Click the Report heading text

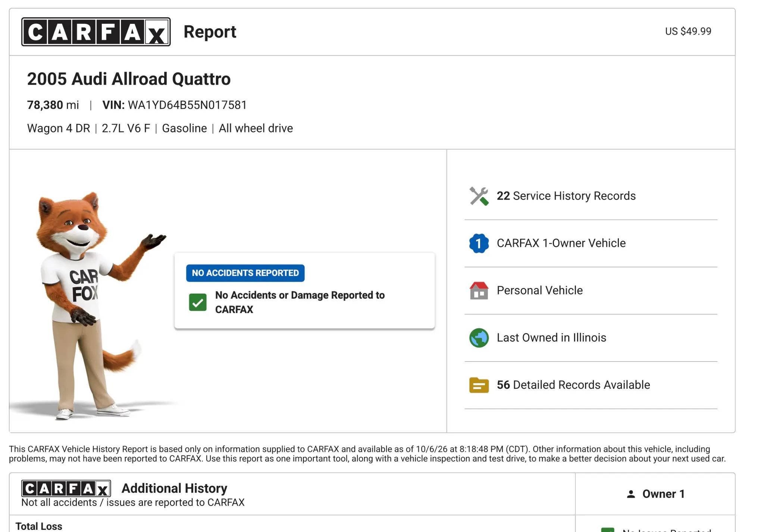tap(210, 32)
